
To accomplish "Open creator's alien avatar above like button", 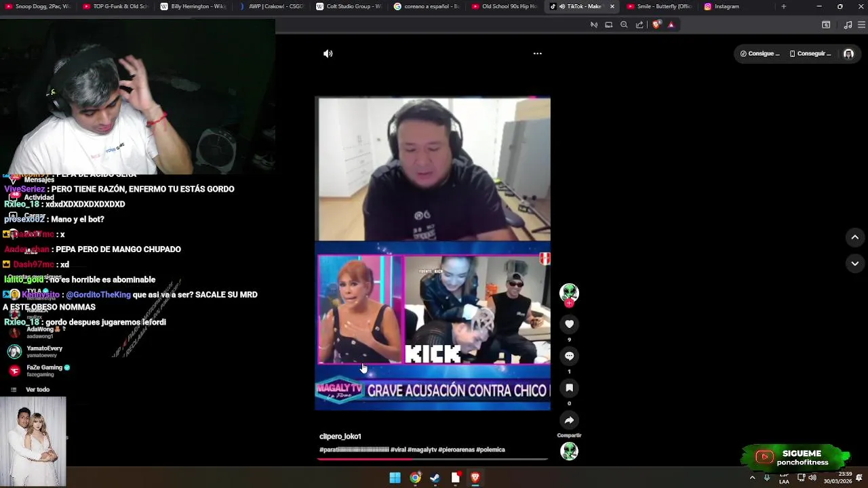I will point(569,293).
